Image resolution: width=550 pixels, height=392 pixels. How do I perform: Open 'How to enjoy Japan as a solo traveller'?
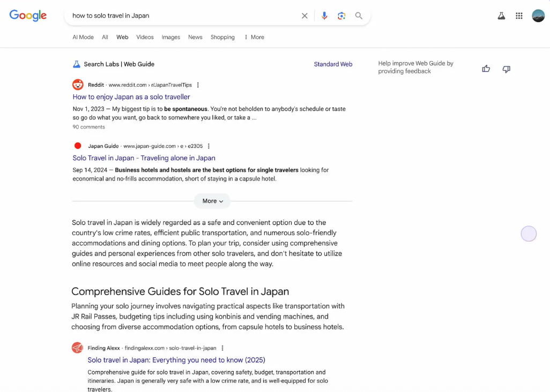point(131,97)
